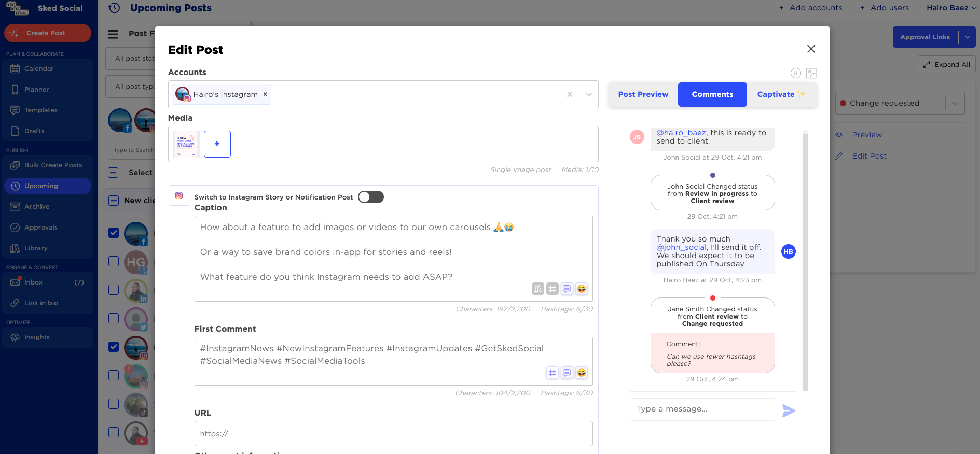The height and width of the screenshot is (454, 980).
Task: Click the circled H icon above the tabs
Action: tap(795, 73)
